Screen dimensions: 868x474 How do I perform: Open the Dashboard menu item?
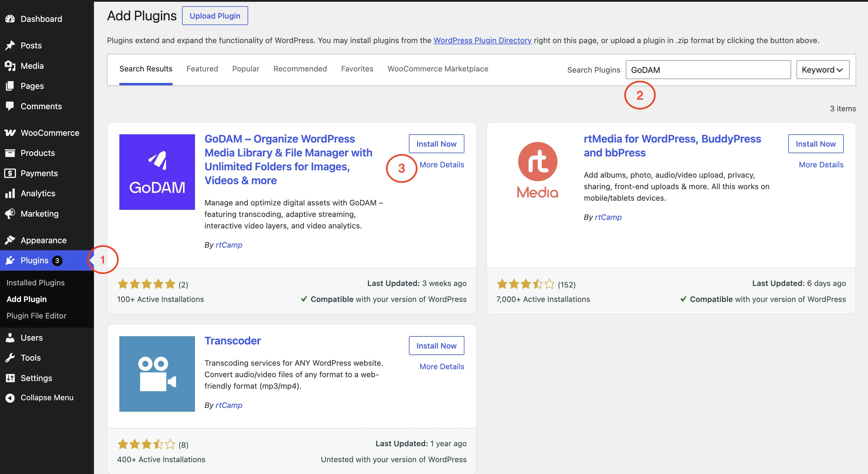[47, 19]
